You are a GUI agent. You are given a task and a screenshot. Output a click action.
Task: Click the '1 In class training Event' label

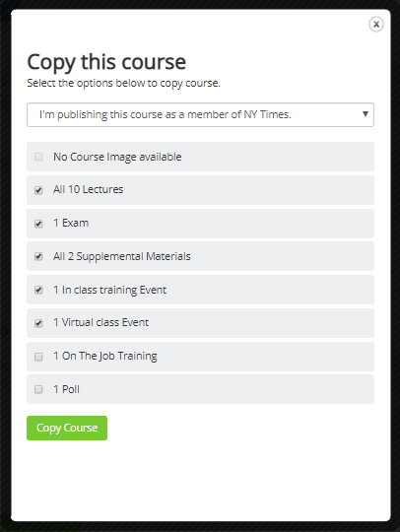point(110,290)
